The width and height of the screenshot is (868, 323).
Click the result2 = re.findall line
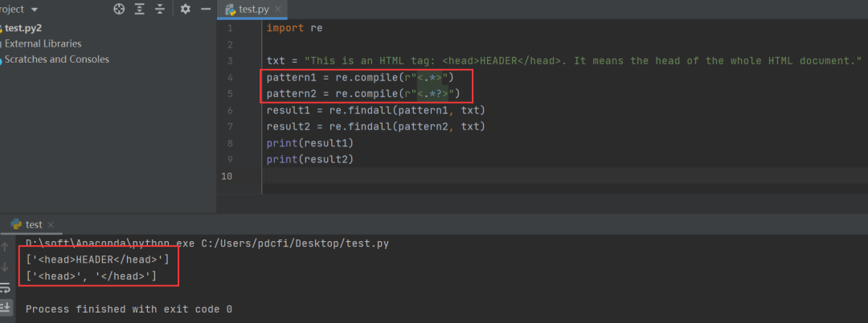tap(376, 127)
